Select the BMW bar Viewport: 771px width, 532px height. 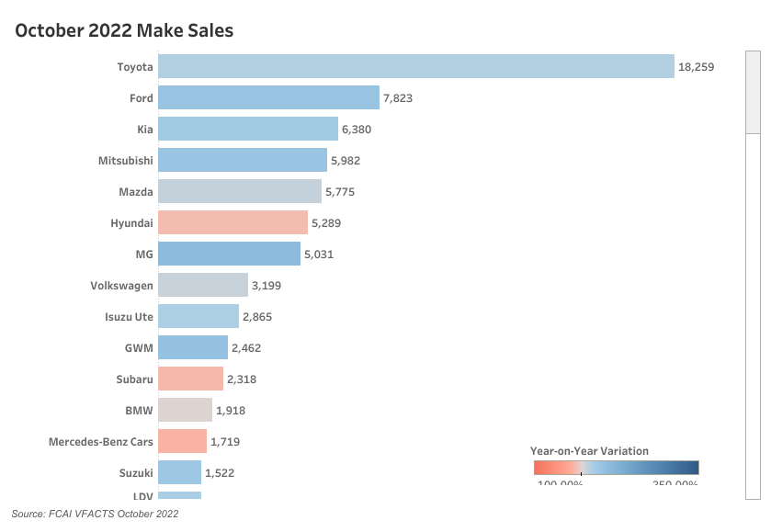[x=185, y=410]
